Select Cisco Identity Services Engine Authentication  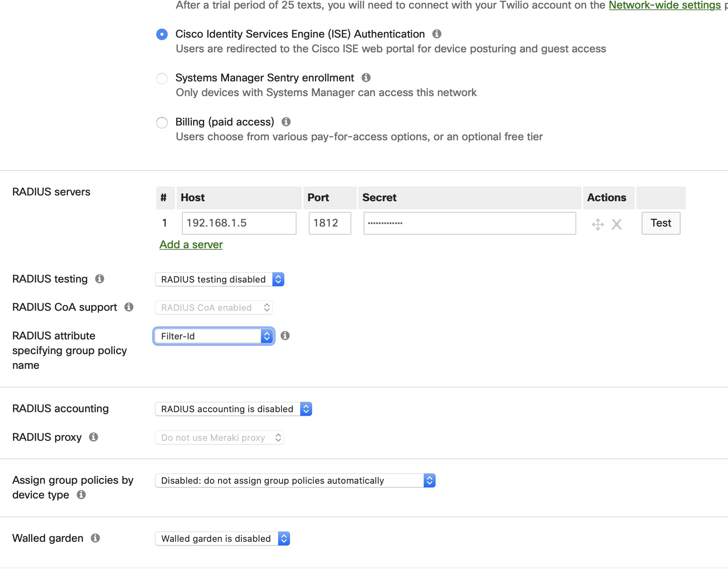coord(162,34)
